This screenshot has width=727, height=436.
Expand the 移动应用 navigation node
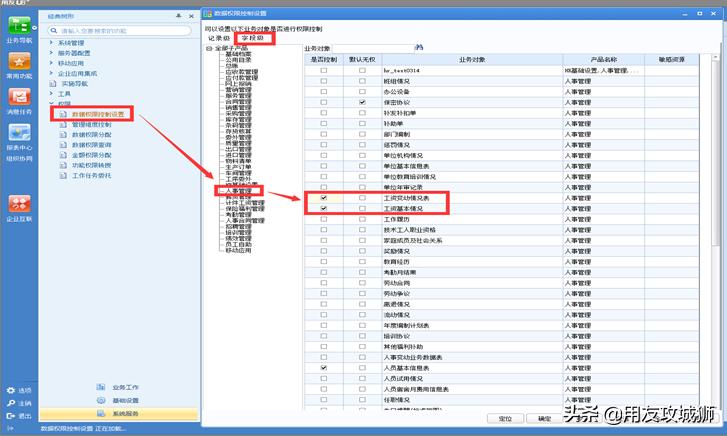point(51,63)
